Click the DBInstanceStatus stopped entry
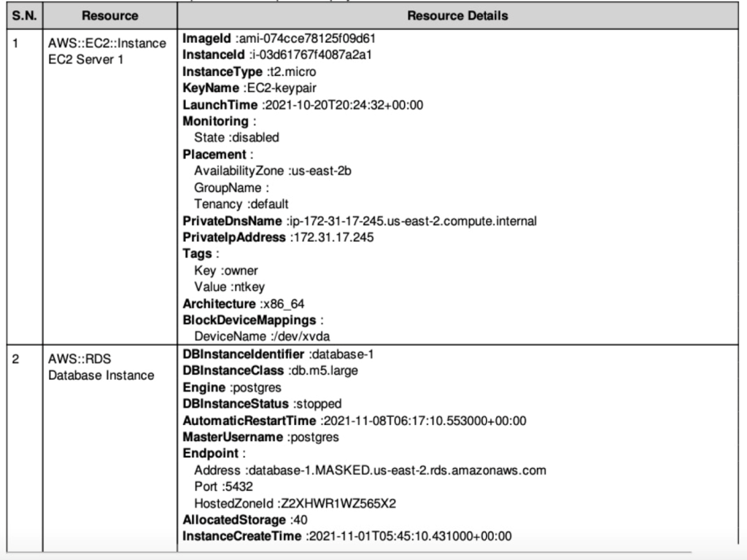The height and width of the screenshot is (560, 747). pos(263,404)
